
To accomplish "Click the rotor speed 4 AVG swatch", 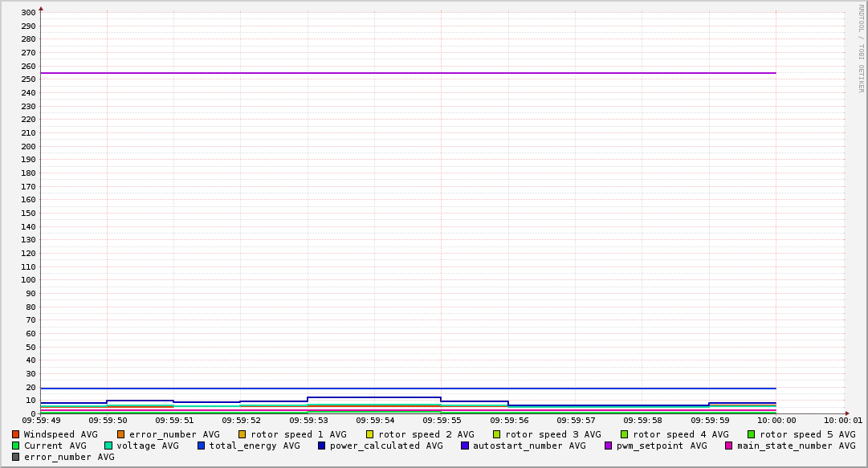I will (x=624, y=434).
